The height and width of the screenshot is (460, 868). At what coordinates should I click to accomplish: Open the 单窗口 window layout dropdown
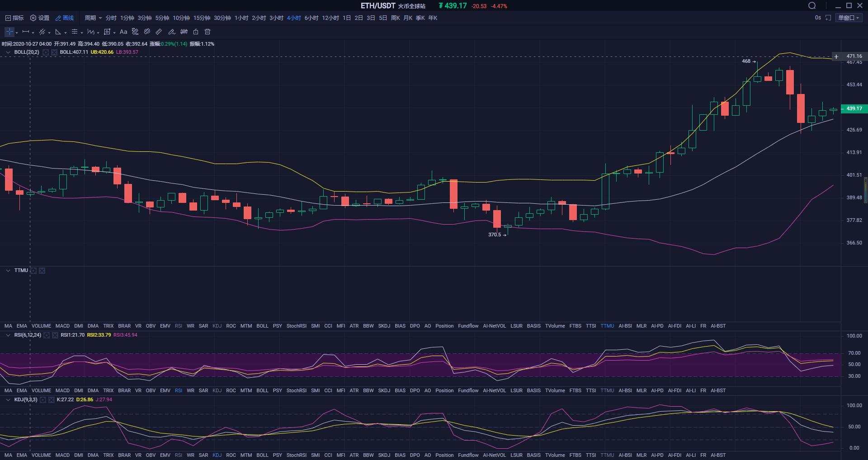point(849,18)
